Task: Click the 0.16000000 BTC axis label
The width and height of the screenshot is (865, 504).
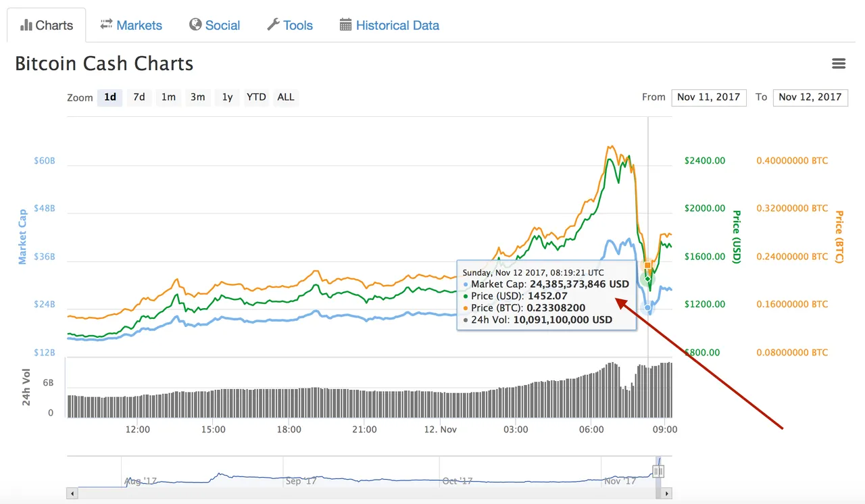Action: pyautogui.click(x=792, y=304)
